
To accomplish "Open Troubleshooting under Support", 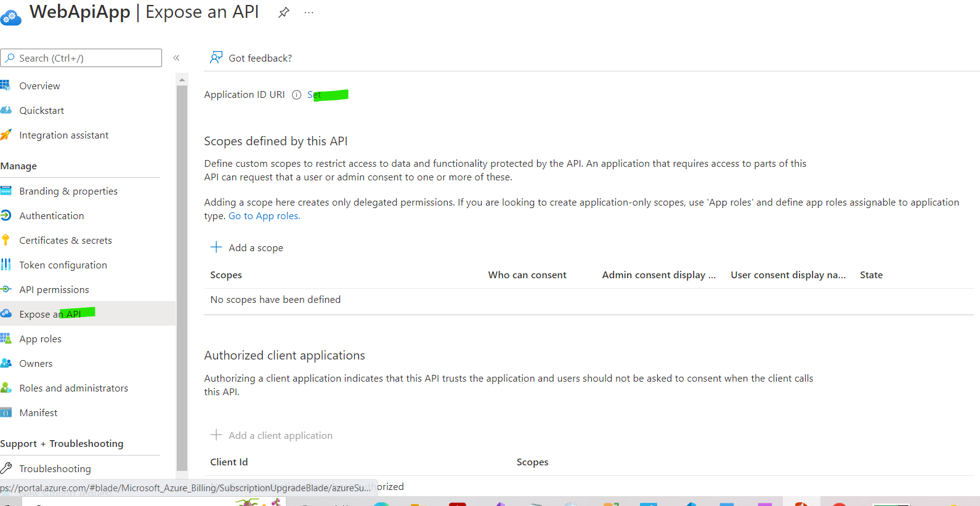I will (55, 469).
